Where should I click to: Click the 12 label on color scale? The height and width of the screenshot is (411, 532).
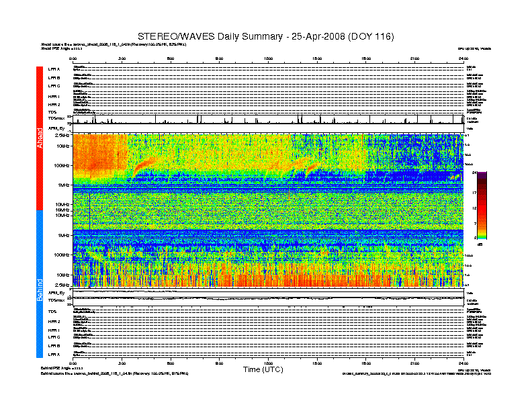pos(474,208)
